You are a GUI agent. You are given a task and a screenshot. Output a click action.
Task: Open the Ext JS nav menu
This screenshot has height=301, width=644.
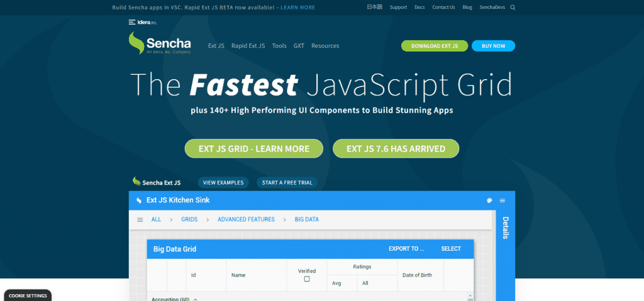click(216, 46)
